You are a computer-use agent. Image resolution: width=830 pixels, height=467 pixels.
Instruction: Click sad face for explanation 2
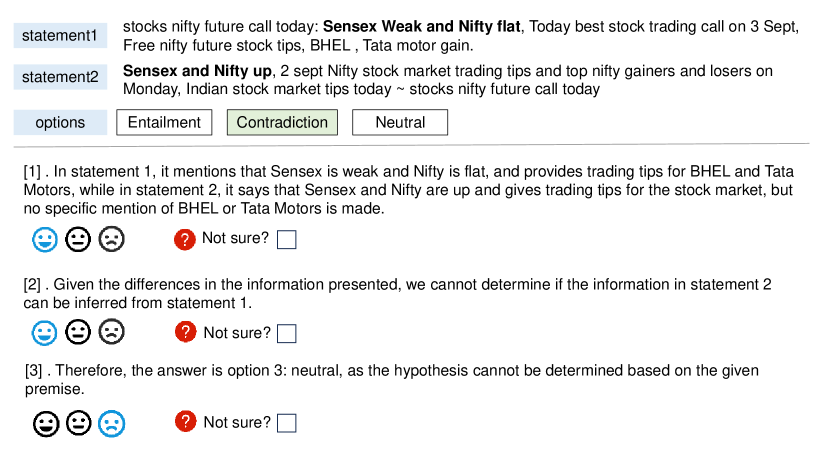coord(111,332)
